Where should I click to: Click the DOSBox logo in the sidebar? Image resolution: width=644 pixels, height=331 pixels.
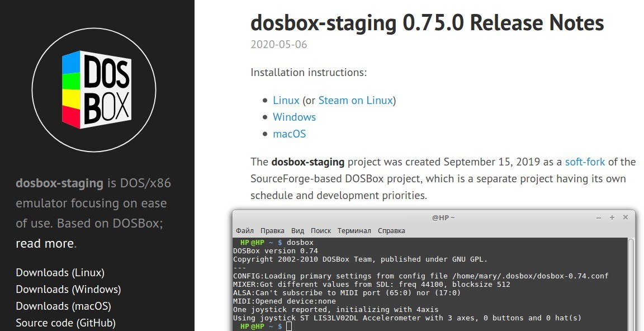pos(94,89)
